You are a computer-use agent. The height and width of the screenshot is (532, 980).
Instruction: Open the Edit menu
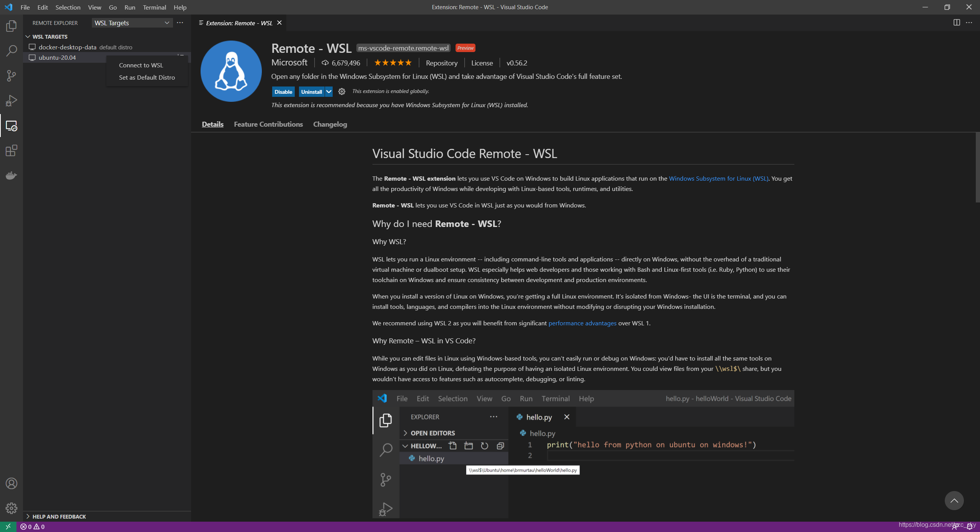tap(42, 7)
